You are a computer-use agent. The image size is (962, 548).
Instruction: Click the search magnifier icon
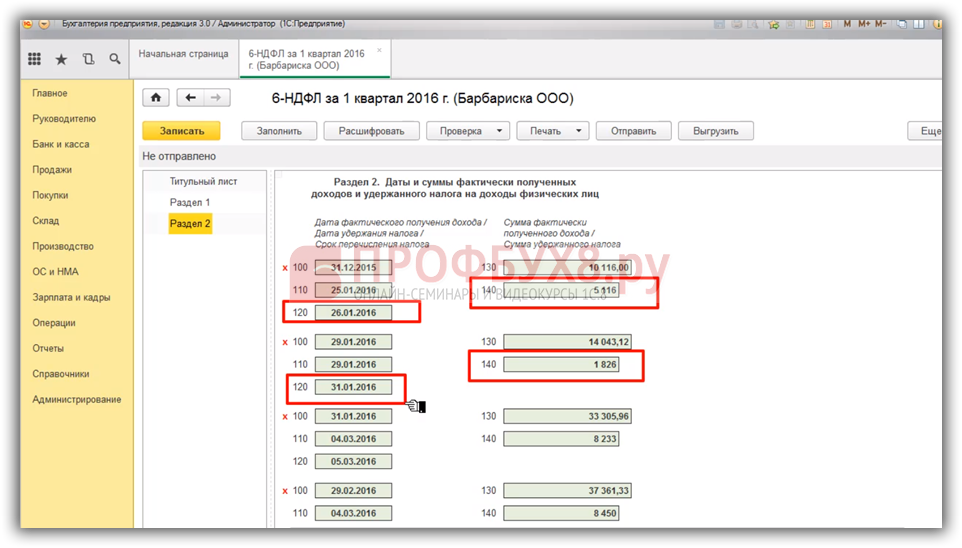pyautogui.click(x=115, y=60)
